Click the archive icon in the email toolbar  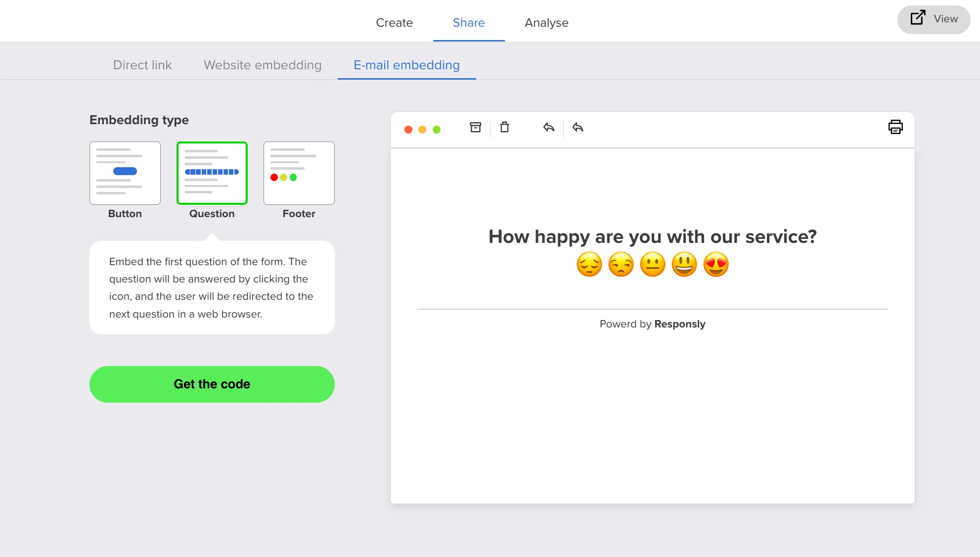(x=475, y=128)
